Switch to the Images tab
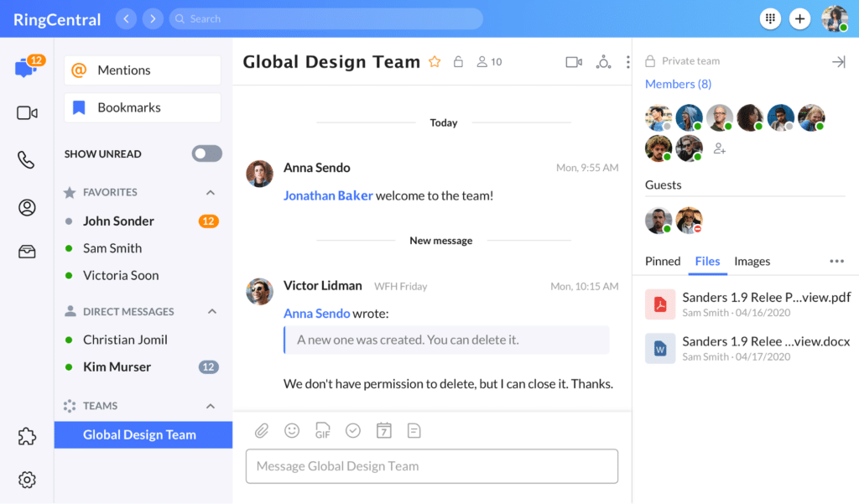This screenshot has width=859, height=504. [752, 262]
